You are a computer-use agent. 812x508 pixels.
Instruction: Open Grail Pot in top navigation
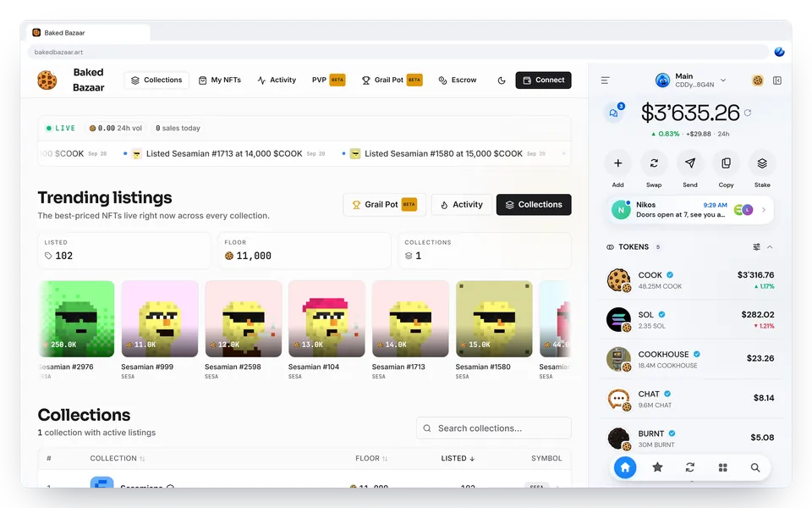coord(392,80)
